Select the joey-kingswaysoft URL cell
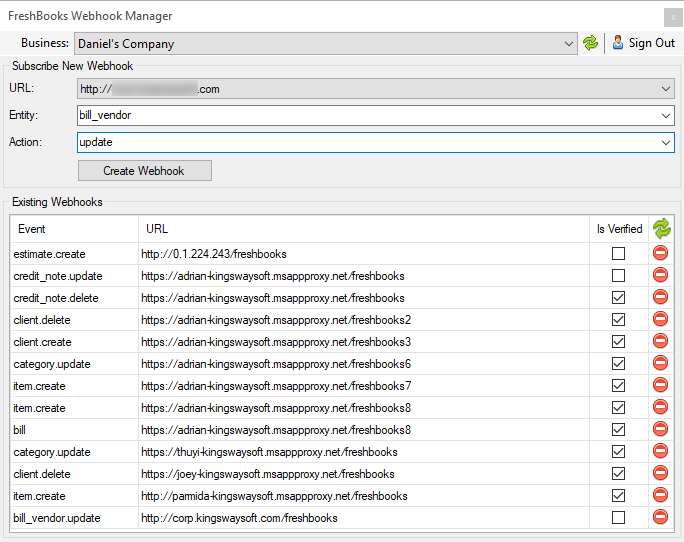 [x=364, y=474]
